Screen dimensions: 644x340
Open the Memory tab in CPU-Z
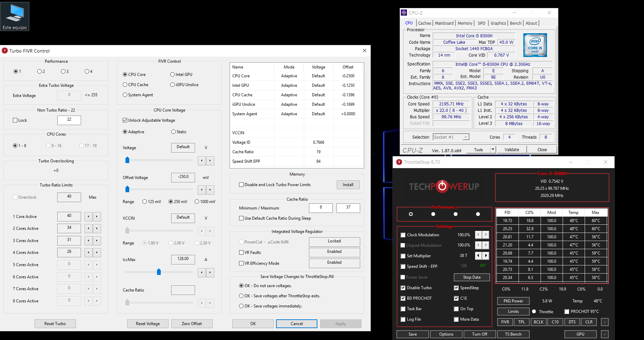click(465, 23)
